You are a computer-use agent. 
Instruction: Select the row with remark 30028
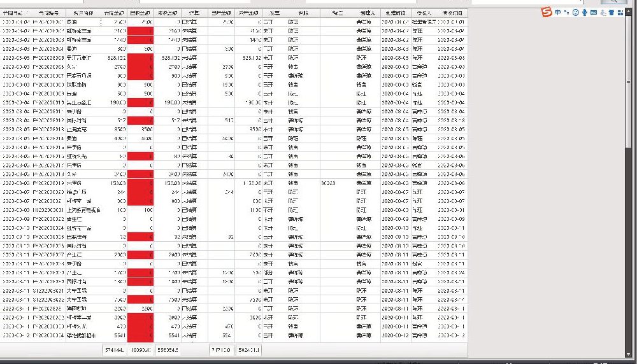(x=234, y=183)
